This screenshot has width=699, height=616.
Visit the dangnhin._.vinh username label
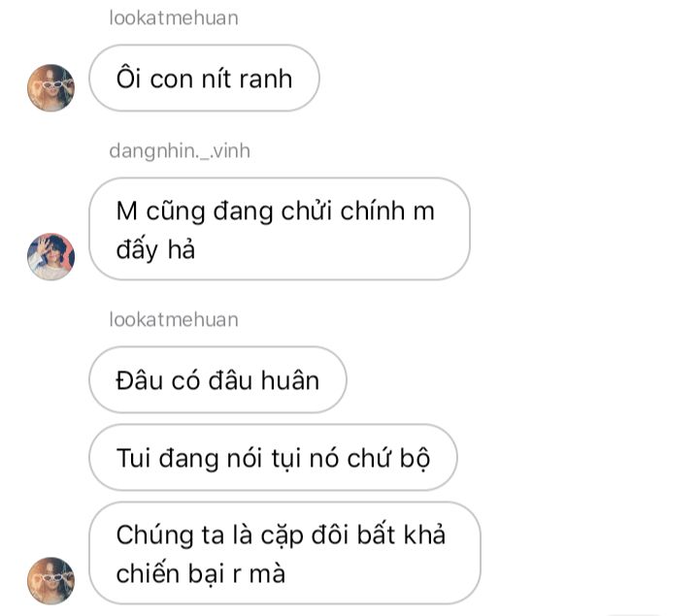180,151
